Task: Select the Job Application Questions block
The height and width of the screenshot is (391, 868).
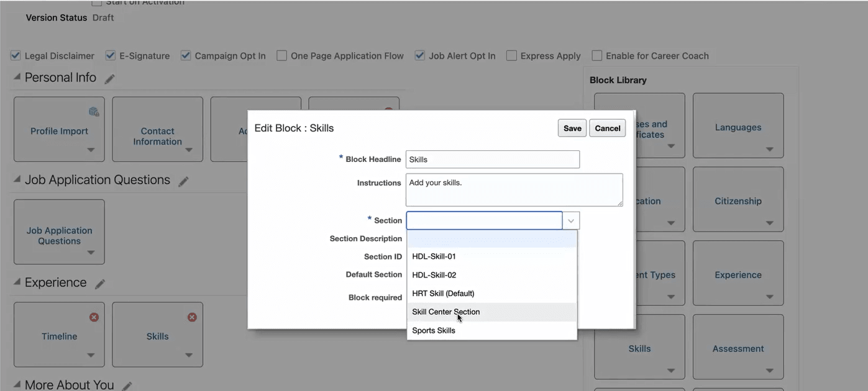Action: coord(59,232)
